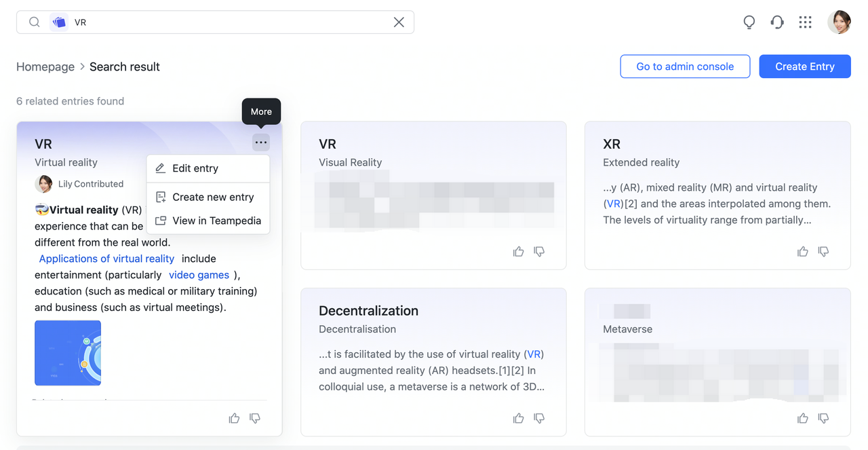Screen dimensions: 868x450
Task: Open Applications of virtual reality link
Action: click(x=106, y=259)
